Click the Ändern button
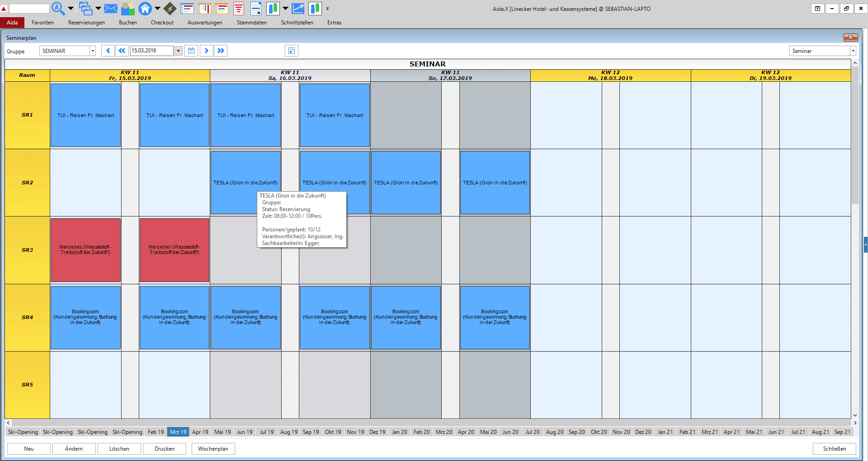868x461 pixels. point(74,448)
